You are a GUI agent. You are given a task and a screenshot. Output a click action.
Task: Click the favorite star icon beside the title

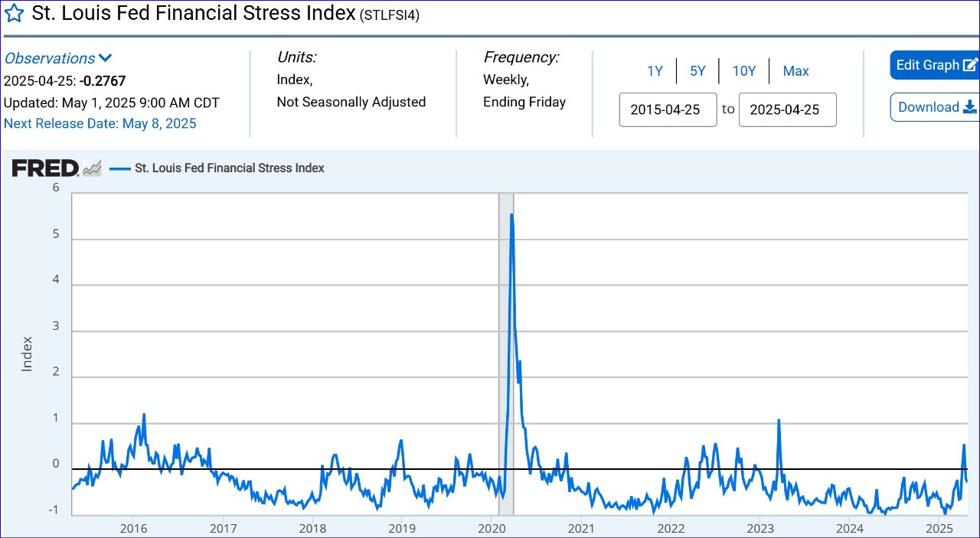click(x=14, y=14)
